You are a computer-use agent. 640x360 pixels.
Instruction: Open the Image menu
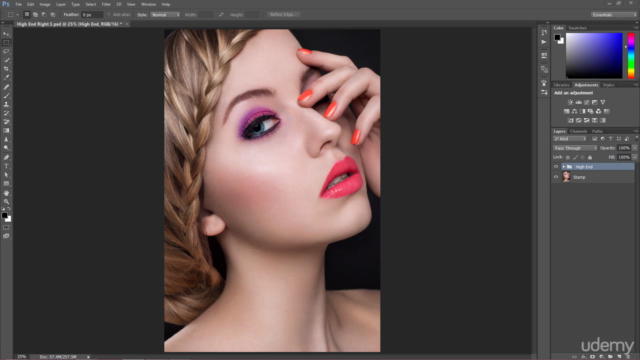45,4
